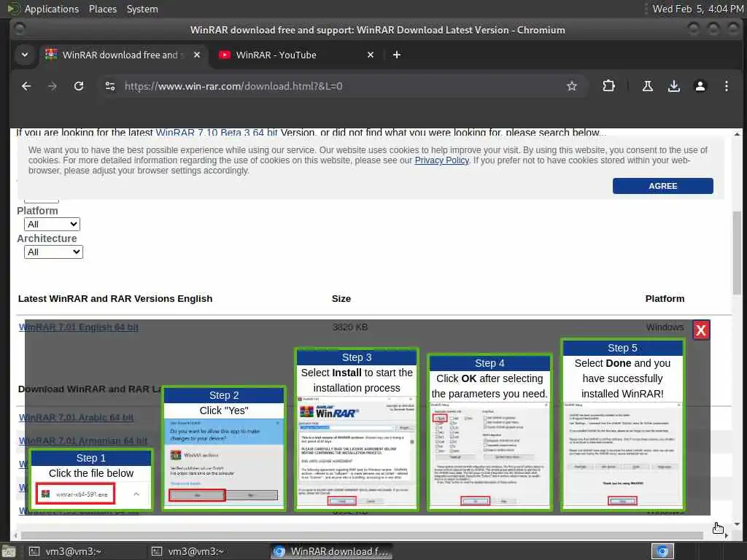Open the Places menu

[102, 9]
